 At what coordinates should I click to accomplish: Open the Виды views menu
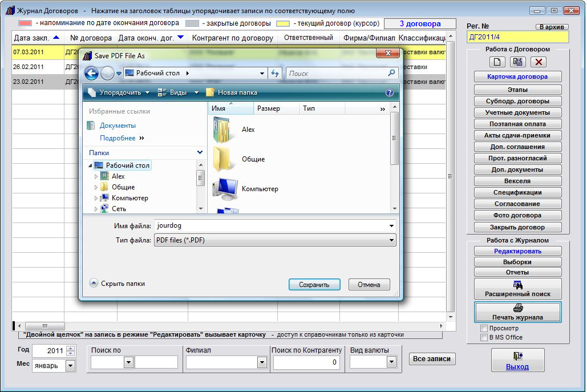click(178, 92)
